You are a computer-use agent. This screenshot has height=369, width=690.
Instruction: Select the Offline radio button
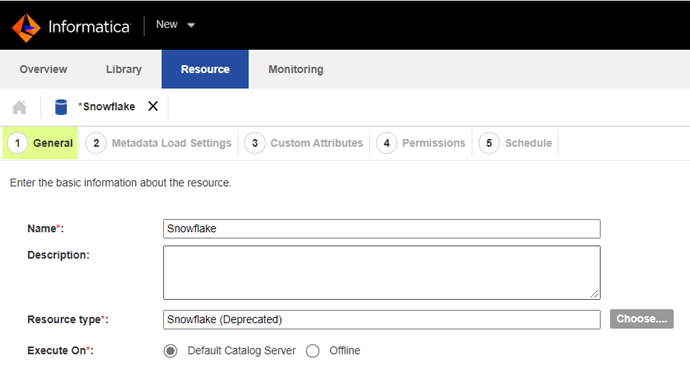coord(313,351)
